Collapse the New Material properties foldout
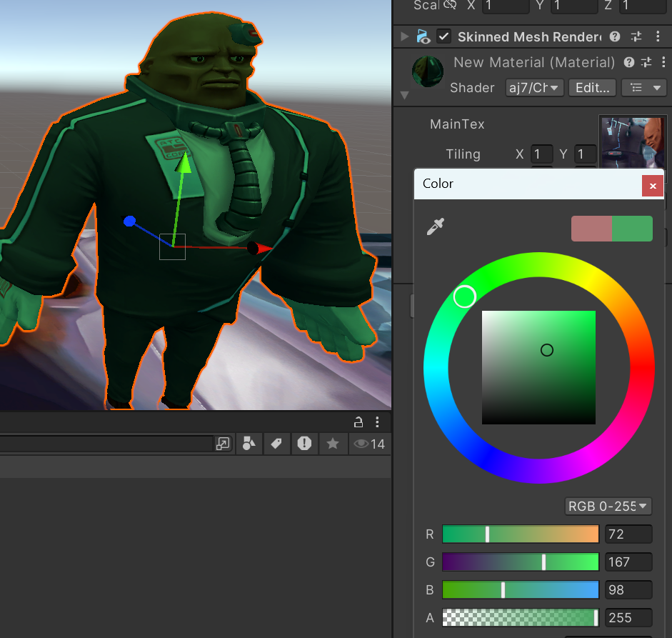This screenshot has height=638, width=672. tap(404, 95)
